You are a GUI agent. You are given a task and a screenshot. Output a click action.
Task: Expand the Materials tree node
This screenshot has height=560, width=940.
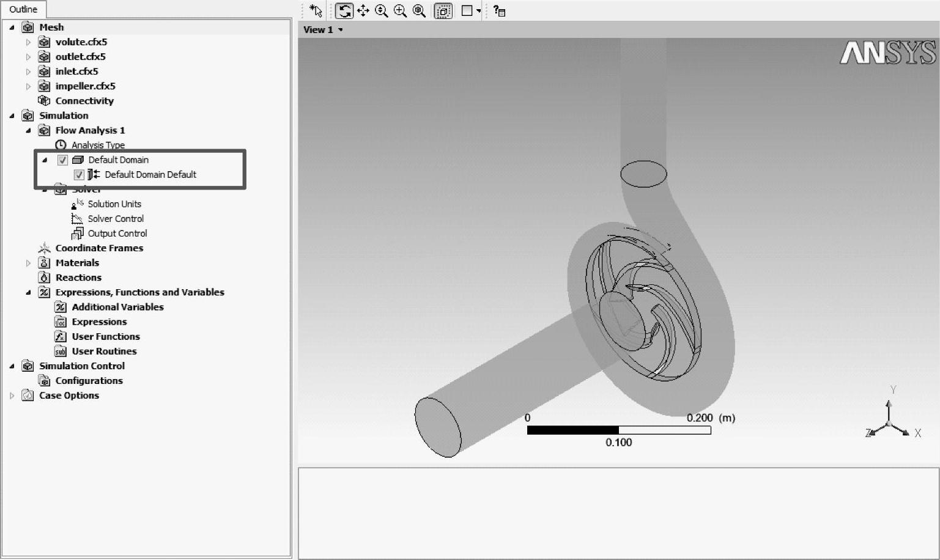coord(28,263)
